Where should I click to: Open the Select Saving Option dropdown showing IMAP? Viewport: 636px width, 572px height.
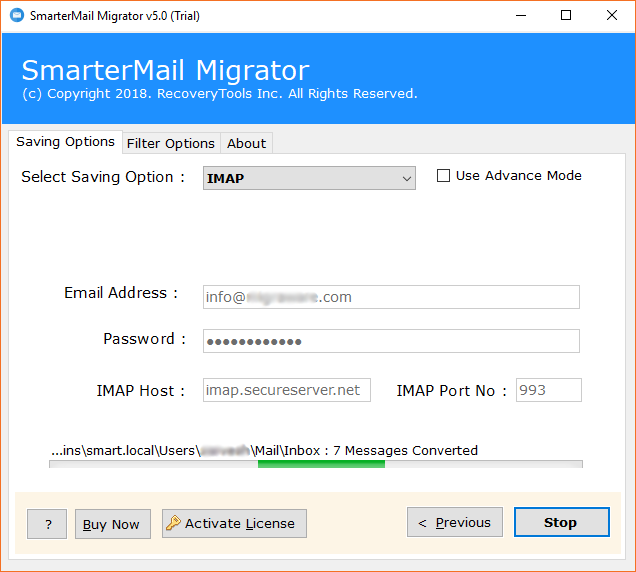(x=309, y=178)
